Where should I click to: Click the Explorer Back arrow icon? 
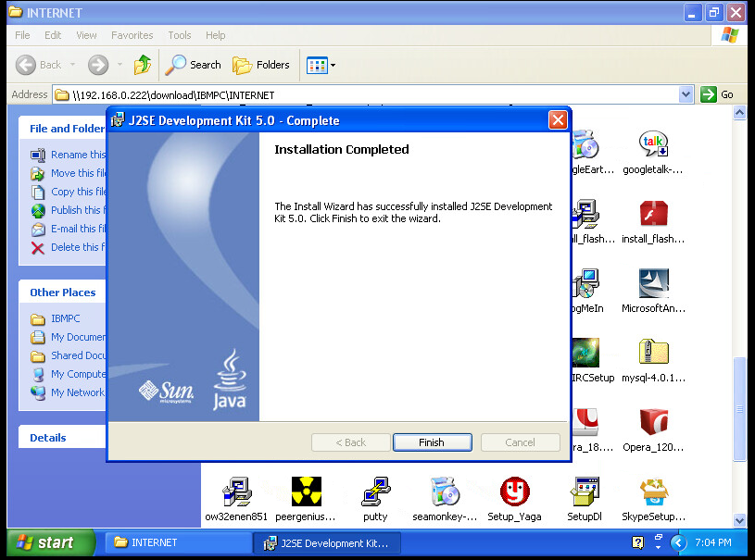click(26, 65)
